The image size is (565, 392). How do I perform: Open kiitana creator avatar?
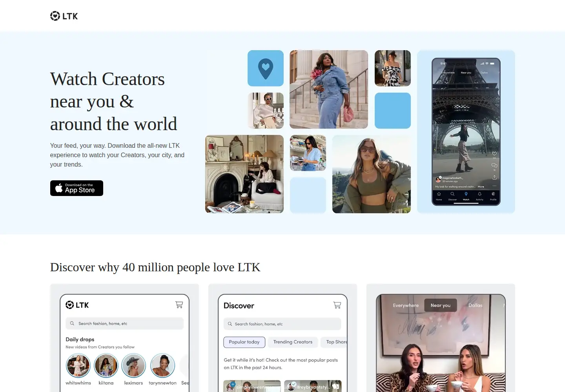[x=106, y=365]
